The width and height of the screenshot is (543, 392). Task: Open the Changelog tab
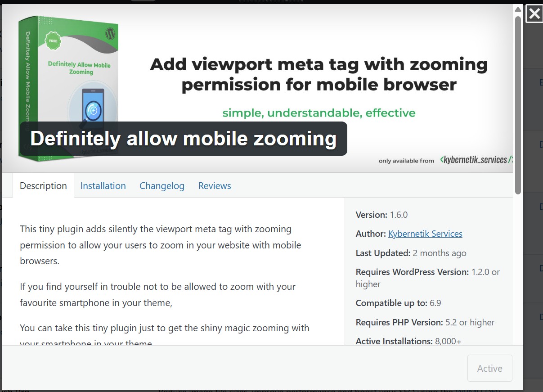162,185
